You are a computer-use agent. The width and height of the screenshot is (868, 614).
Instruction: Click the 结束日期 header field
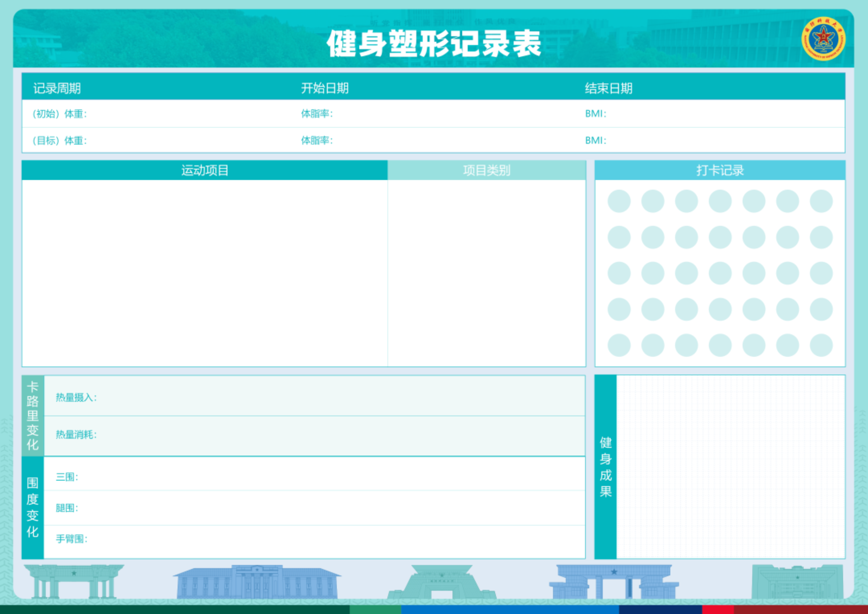[x=609, y=88]
